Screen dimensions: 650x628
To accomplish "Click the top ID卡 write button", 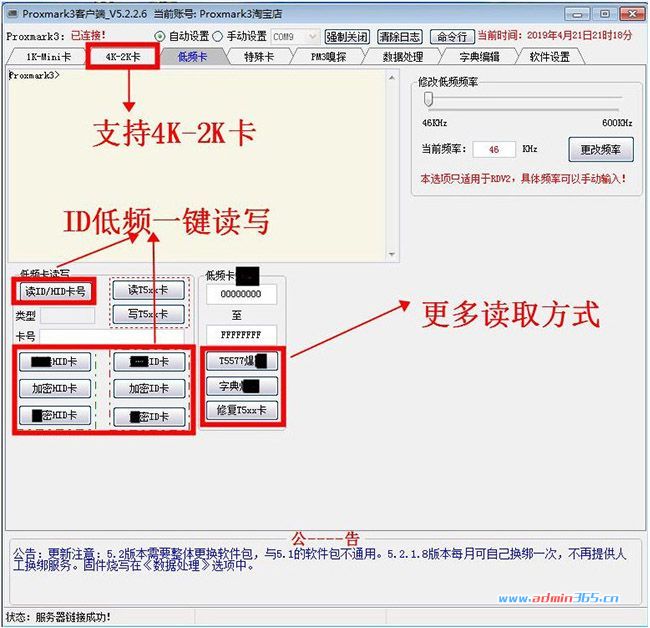I will point(149,362).
